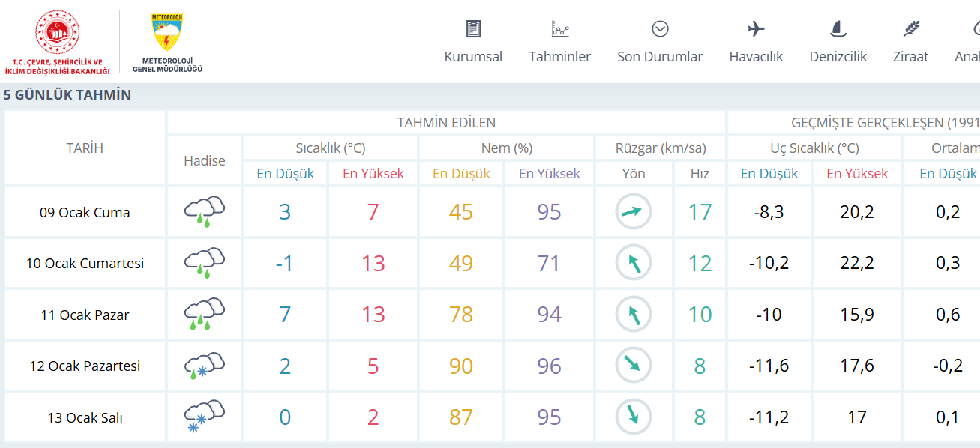Click the Havacılık airplane icon
This screenshot has width=980, height=448.
click(756, 29)
